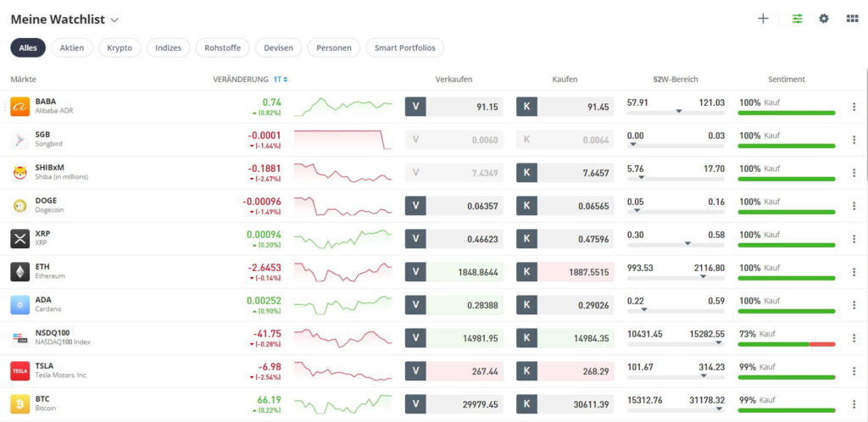
Task: Select the Smart Portfolios filter tab
Action: [x=404, y=48]
